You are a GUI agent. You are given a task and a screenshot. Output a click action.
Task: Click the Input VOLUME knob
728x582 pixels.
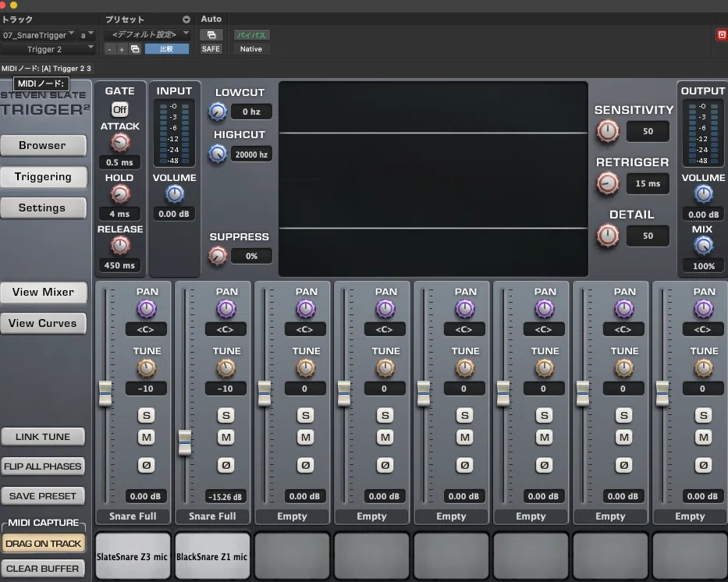click(x=175, y=194)
